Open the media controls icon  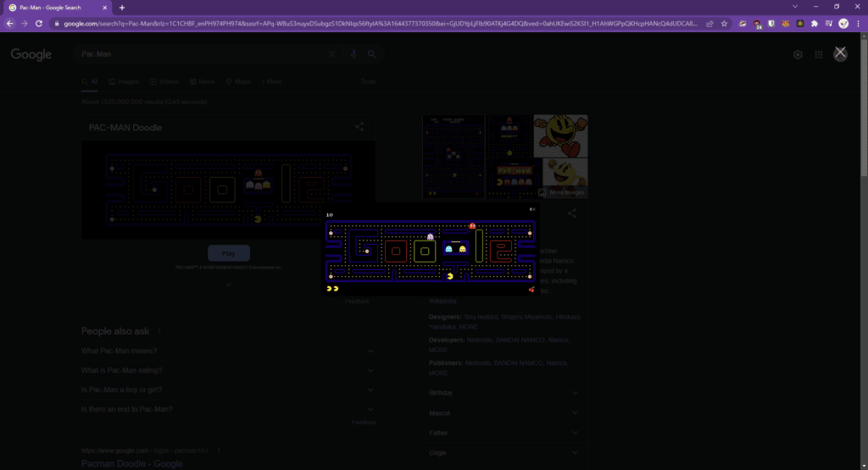tap(829, 24)
